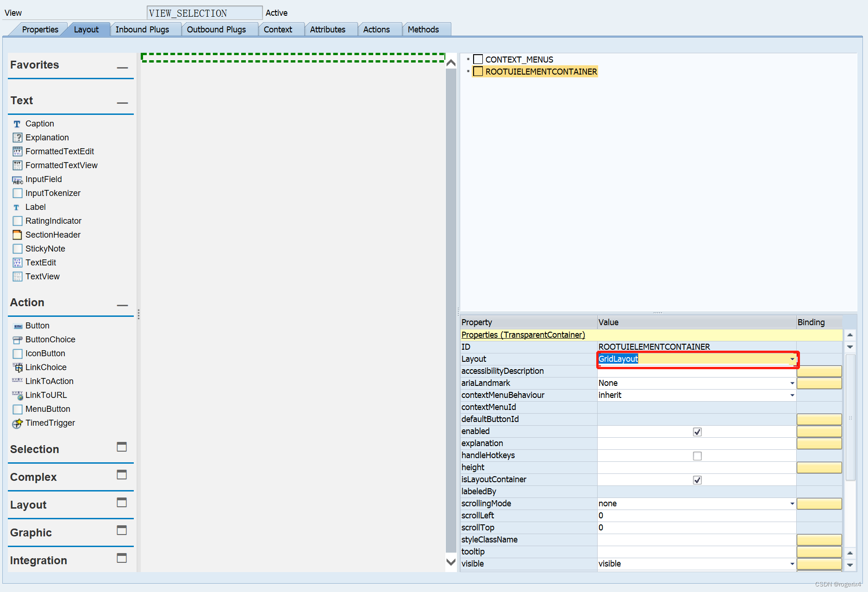This screenshot has height=592, width=868.
Task: Click the height binding button
Action: pyautogui.click(x=819, y=467)
